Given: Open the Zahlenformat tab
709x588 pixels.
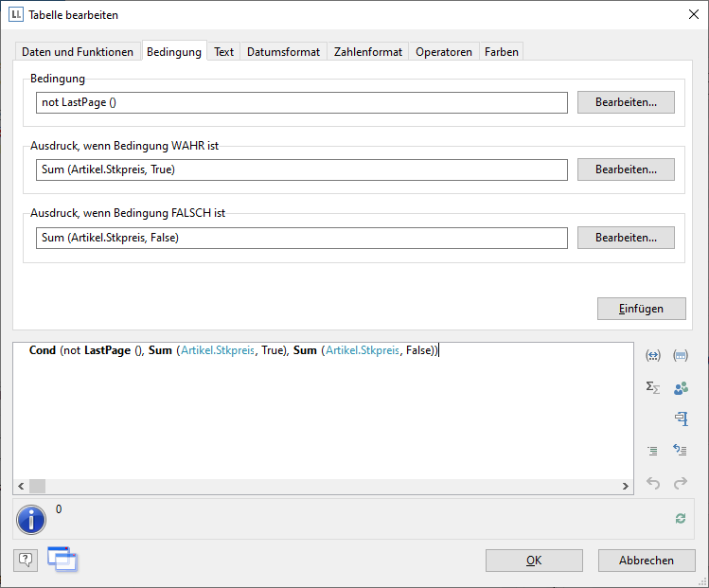Looking at the screenshot, I should 368,52.
